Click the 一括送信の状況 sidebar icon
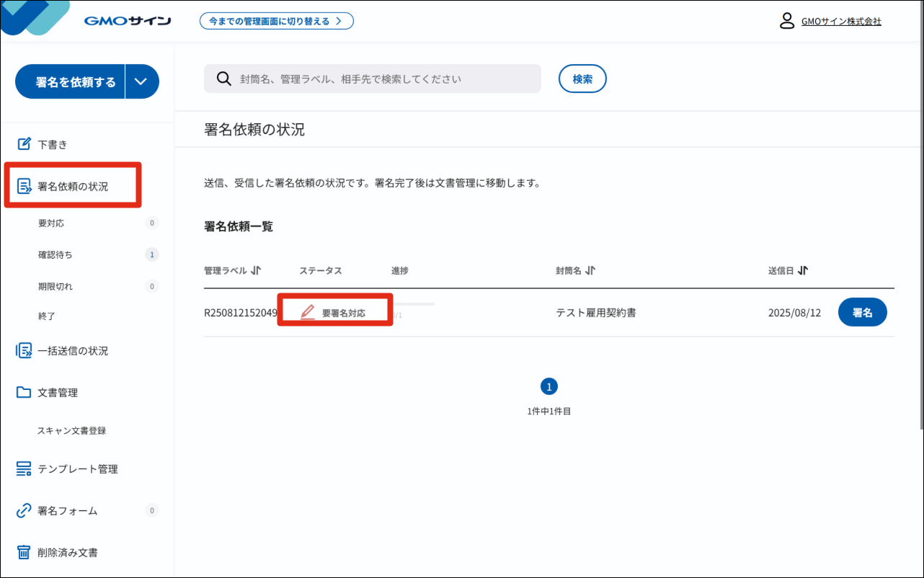 click(25, 351)
